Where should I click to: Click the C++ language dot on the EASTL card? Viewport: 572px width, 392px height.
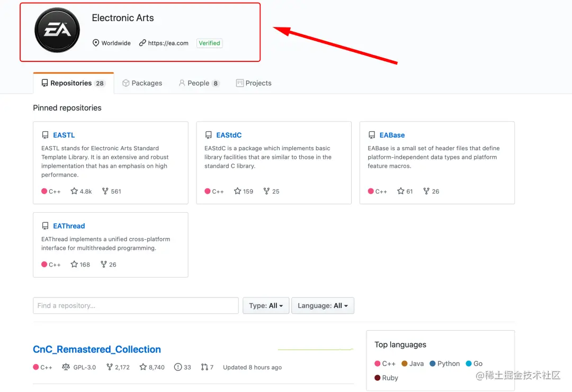point(44,191)
